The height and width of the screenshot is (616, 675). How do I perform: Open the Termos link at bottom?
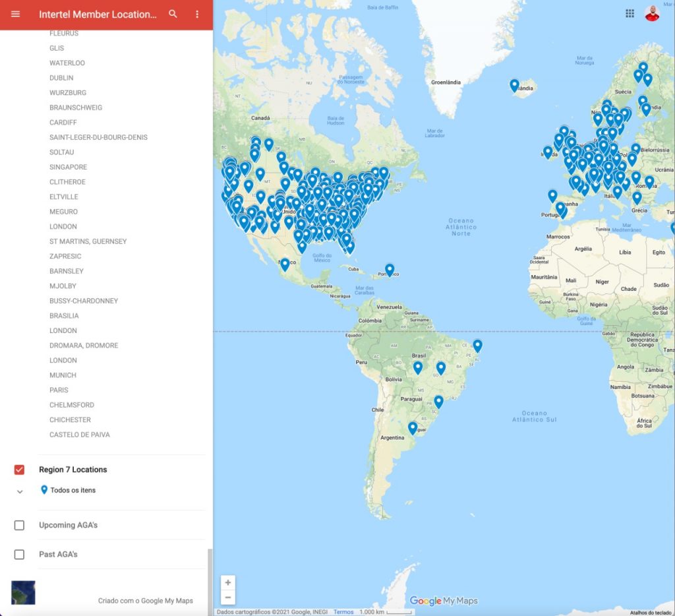point(343,612)
